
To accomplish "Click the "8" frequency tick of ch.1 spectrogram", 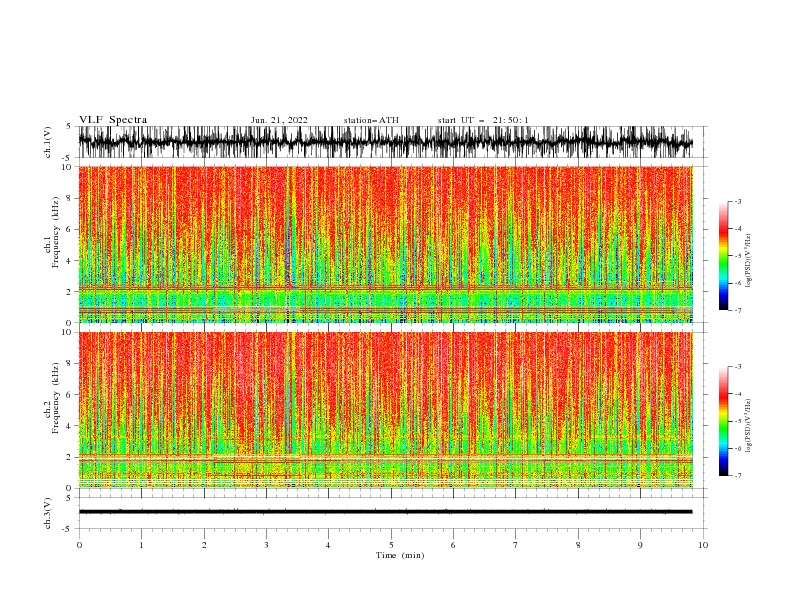I will [x=70, y=198].
